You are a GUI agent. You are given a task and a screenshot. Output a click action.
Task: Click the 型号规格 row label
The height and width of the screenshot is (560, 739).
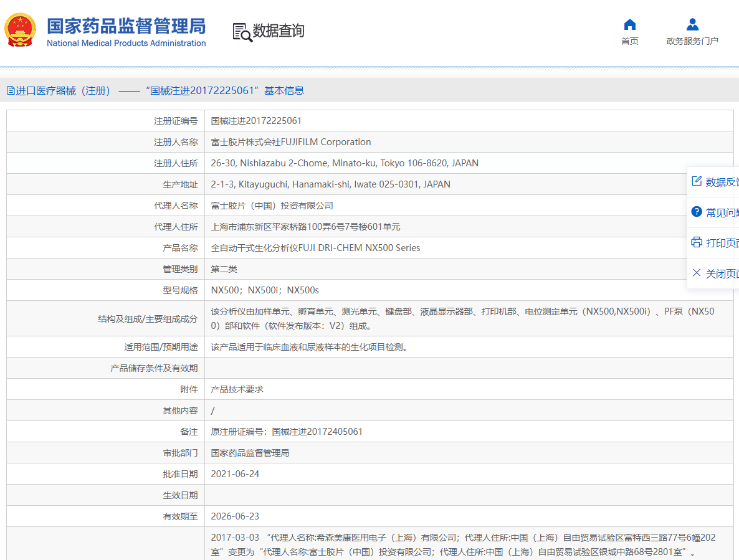[180, 291]
